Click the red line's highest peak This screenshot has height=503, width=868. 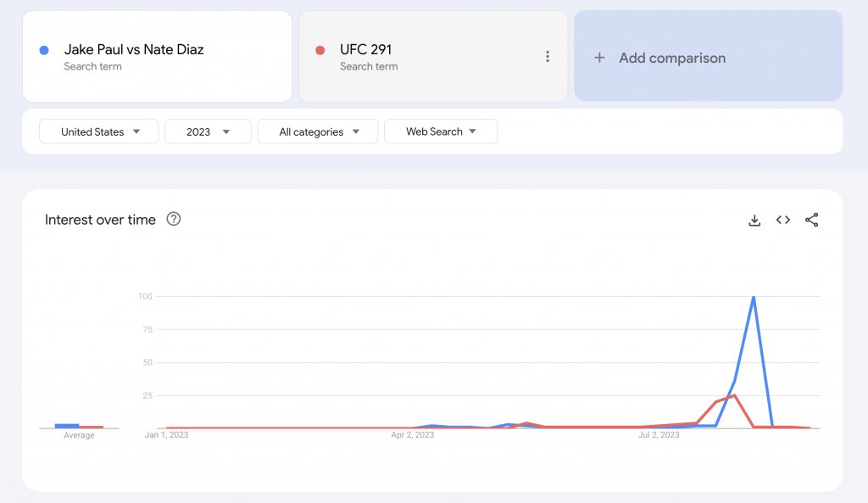pos(735,395)
